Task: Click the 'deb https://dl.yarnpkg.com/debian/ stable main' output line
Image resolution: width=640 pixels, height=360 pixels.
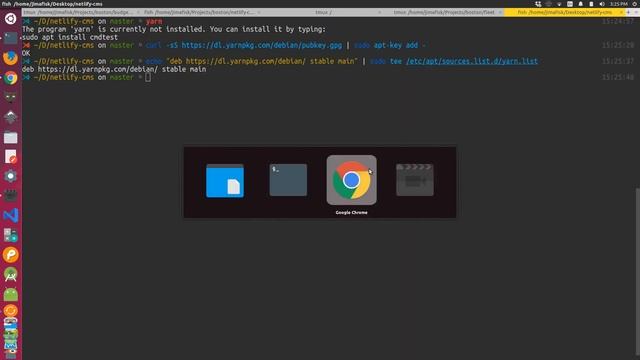Action: [x=114, y=69]
